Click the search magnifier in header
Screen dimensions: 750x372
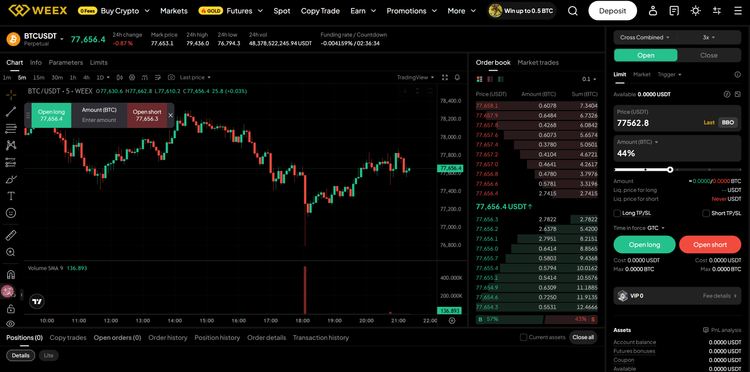tap(573, 11)
